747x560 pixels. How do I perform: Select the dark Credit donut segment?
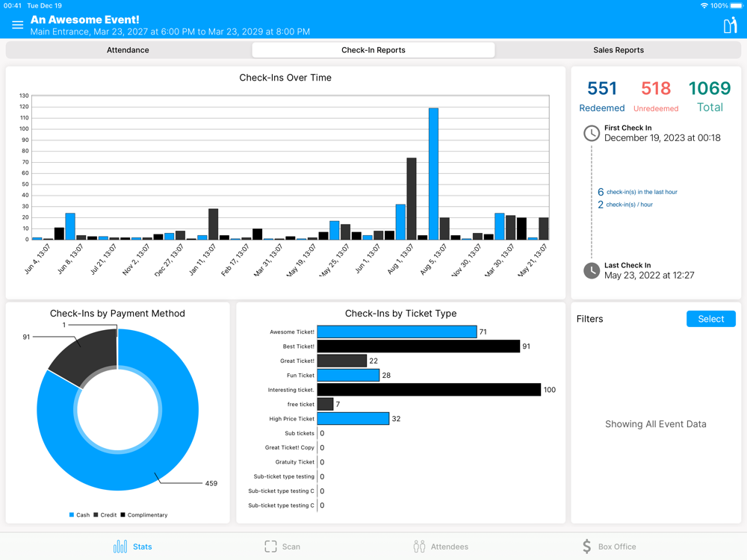88,355
